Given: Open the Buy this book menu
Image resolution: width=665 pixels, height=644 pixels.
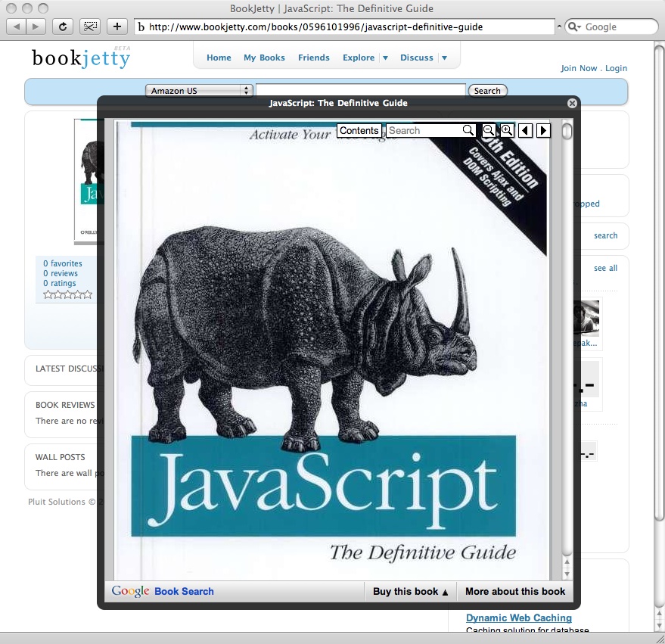Looking at the screenshot, I should (411, 592).
